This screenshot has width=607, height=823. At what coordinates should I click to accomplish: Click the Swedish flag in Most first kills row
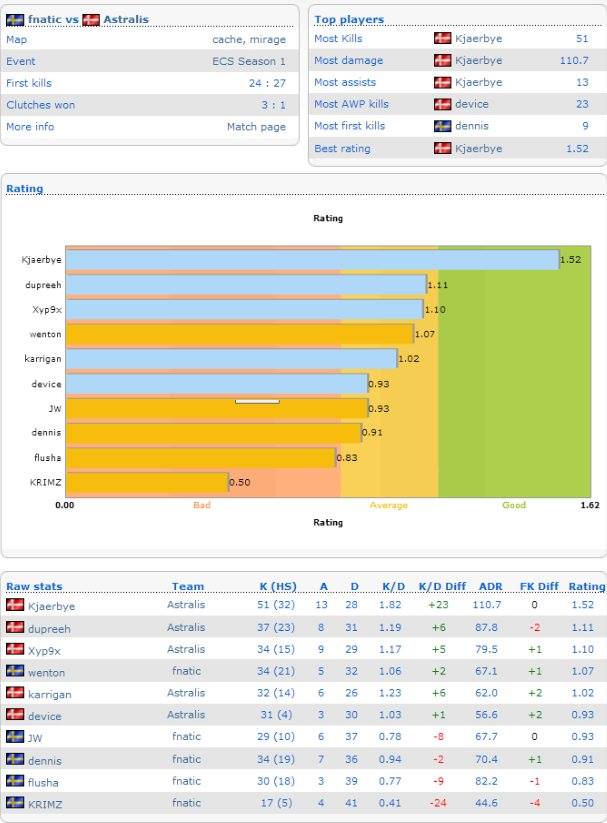pyautogui.click(x=443, y=126)
